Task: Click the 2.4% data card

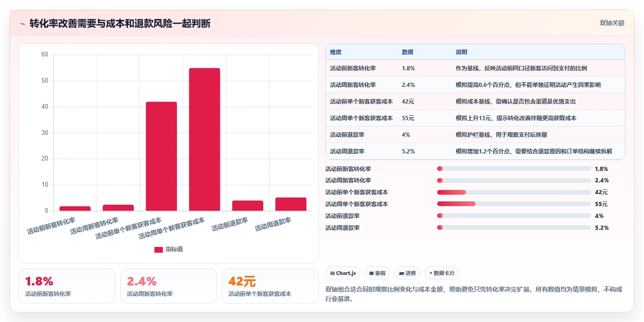Action: click(168, 286)
